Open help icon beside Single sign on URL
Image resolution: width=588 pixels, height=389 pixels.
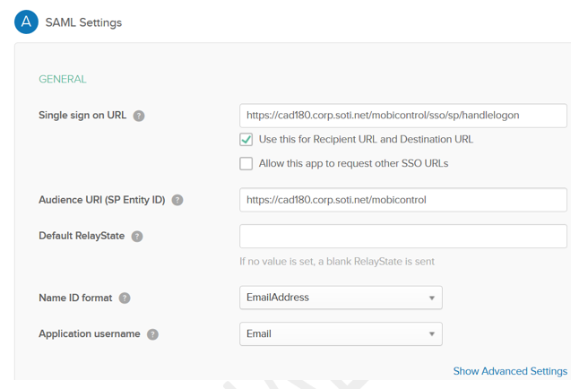point(139,116)
